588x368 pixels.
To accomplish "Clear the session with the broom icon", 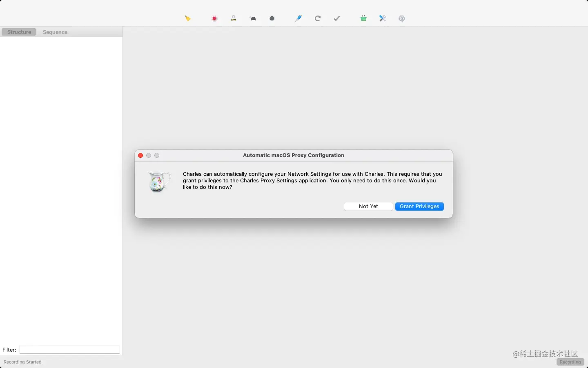I will pos(187,18).
